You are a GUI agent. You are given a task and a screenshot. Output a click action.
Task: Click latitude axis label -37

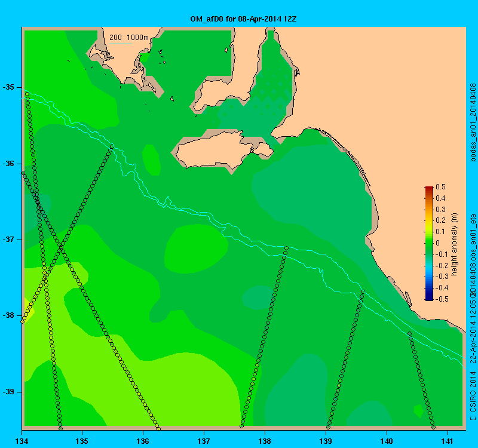click(8, 240)
